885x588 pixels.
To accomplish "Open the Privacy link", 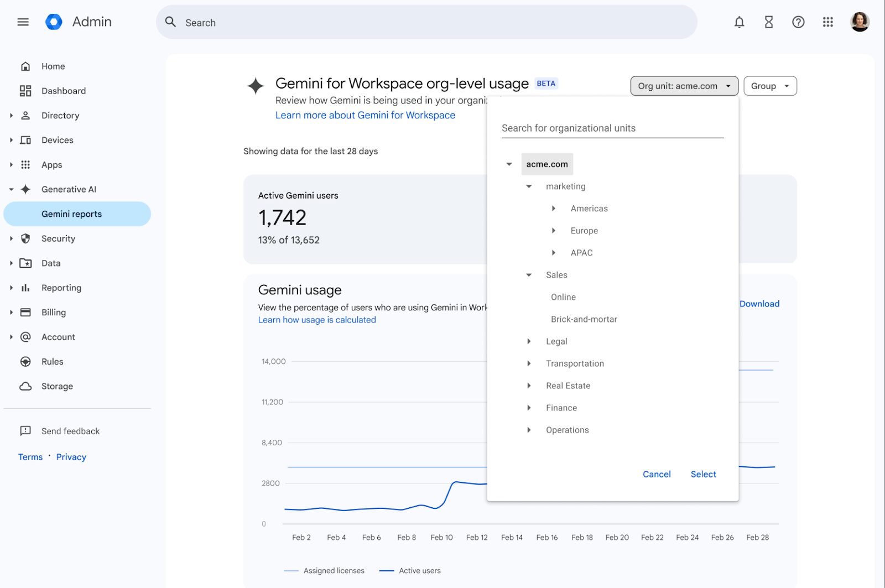I will tap(71, 457).
